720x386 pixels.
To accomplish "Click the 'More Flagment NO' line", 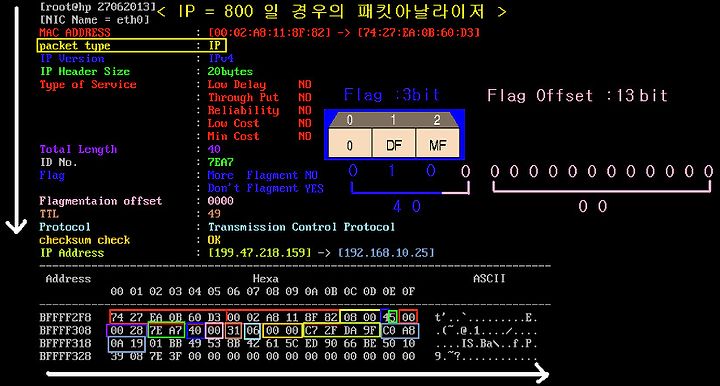I will (x=263, y=175).
